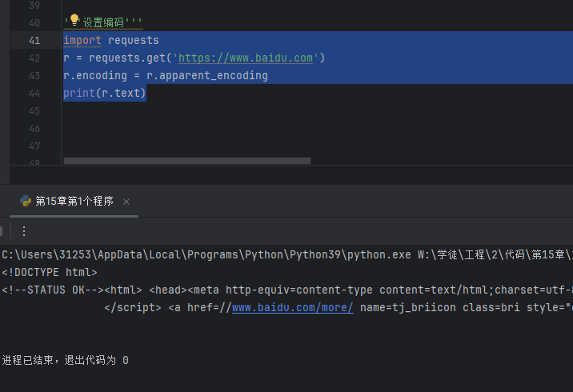The height and width of the screenshot is (392, 573).
Task: Click line number 41 in the gutter
Action: point(34,41)
